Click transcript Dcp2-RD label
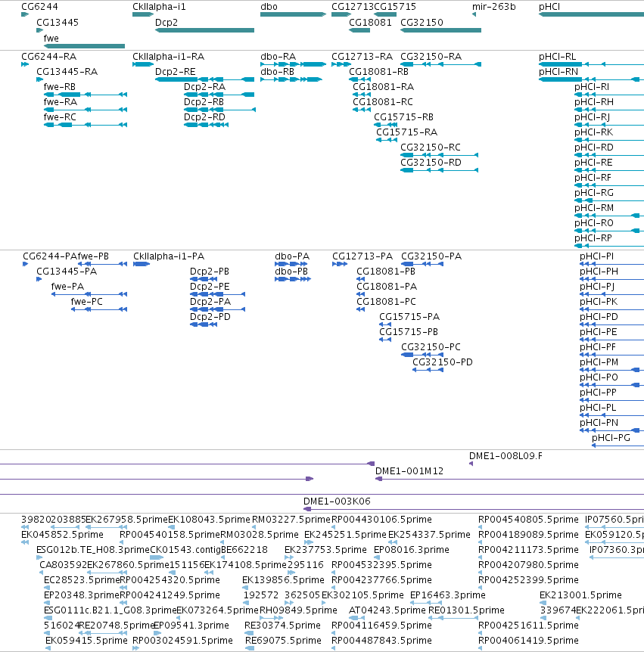Image resolution: width=644 pixels, height=652 pixels. click(204, 117)
